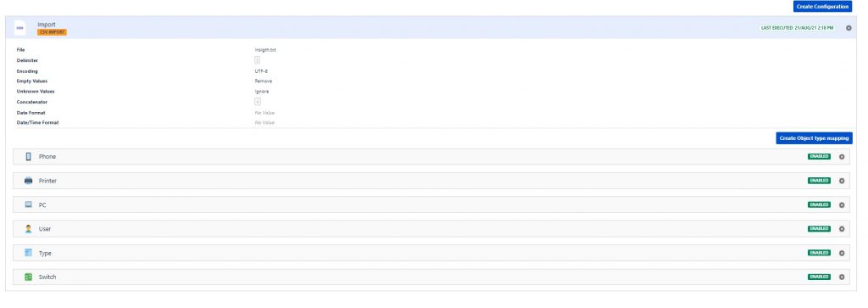Toggle the ENABLED badge on Switch mapping
Image resolution: width=868 pixels, height=308 pixels.
(x=819, y=277)
